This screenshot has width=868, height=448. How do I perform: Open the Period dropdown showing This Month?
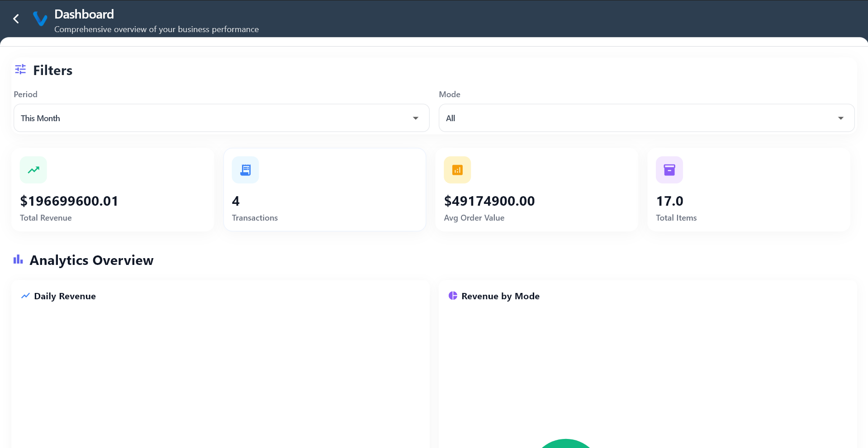click(x=222, y=118)
